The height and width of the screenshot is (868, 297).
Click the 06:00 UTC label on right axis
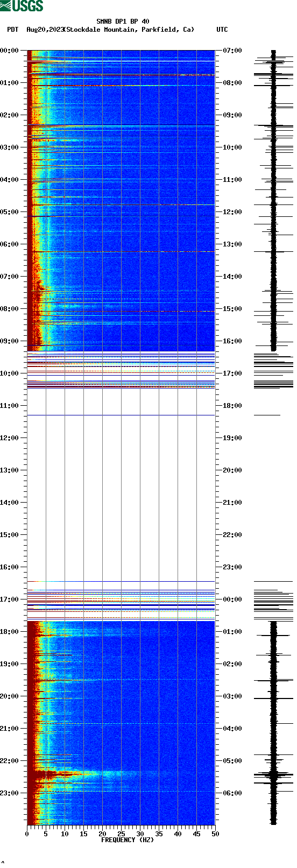232,793
